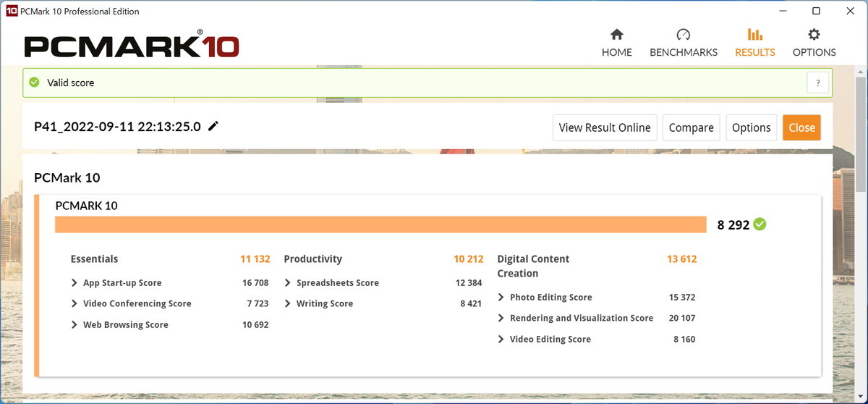This screenshot has width=868, height=404.
Task: Expand Spreadsheets Score
Action: coord(288,283)
